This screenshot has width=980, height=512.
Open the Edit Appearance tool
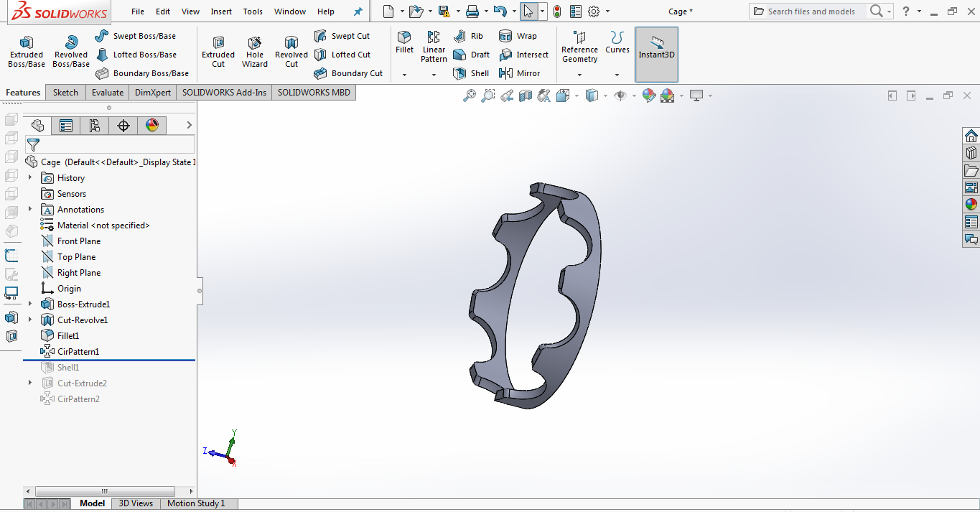(x=649, y=96)
